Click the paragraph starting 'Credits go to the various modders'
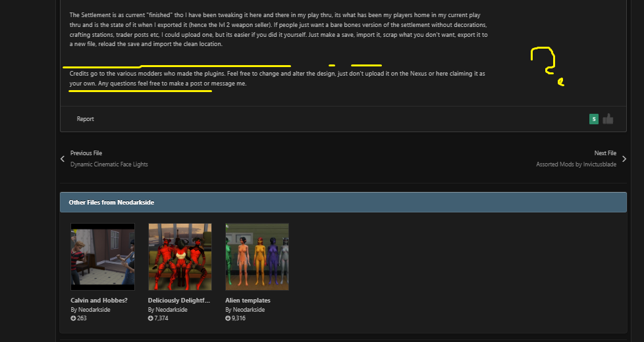The image size is (644, 342). click(x=277, y=78)
